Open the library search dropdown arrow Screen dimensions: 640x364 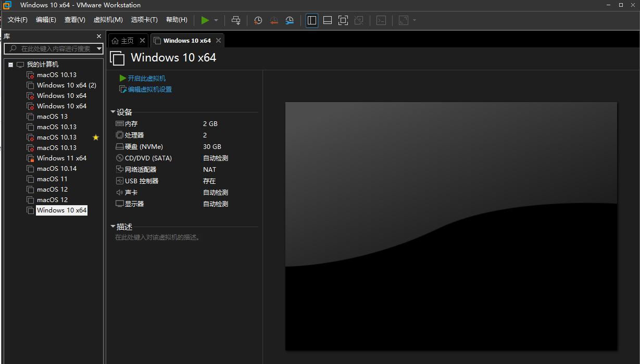click(99, 48)
